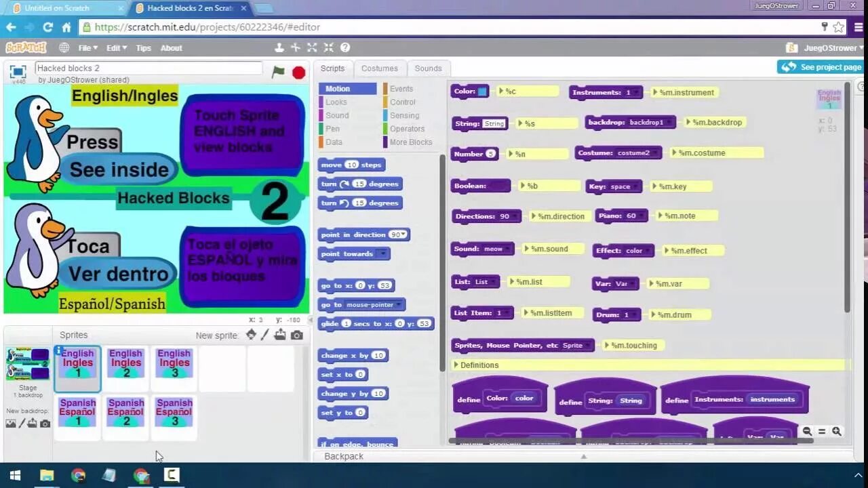Select the Motion block category

pos(347,89)
